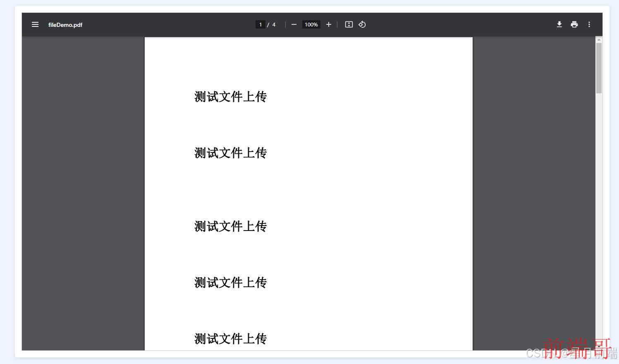Click the scrollbar up arrow
Viewport: 619px width, 364px height.
(599, 40)
